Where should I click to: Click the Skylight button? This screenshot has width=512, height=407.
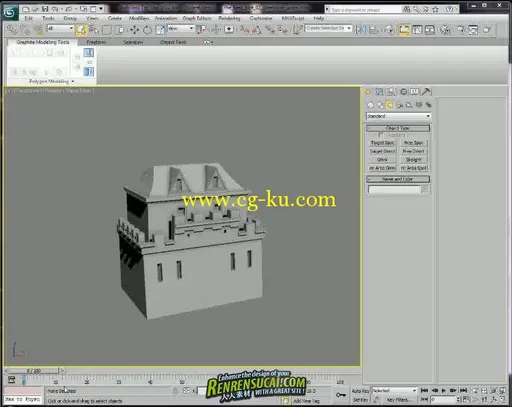[x=413, y=160]
